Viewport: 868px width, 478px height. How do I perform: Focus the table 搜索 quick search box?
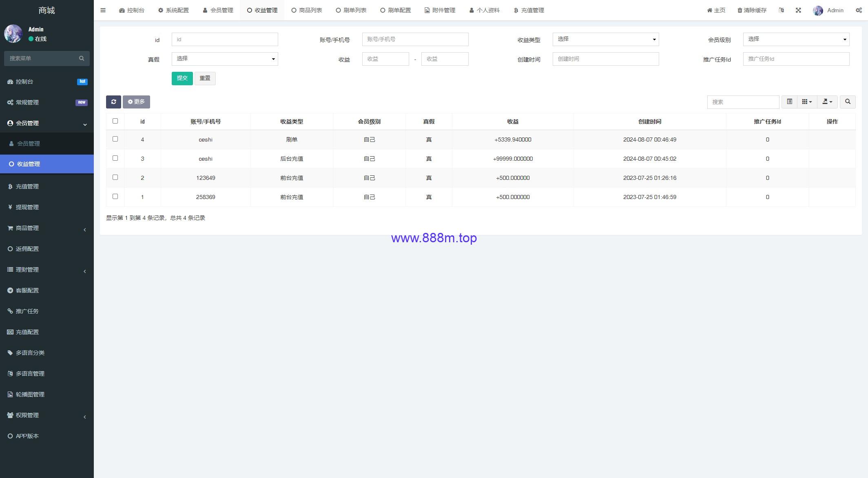coord(743,102)
